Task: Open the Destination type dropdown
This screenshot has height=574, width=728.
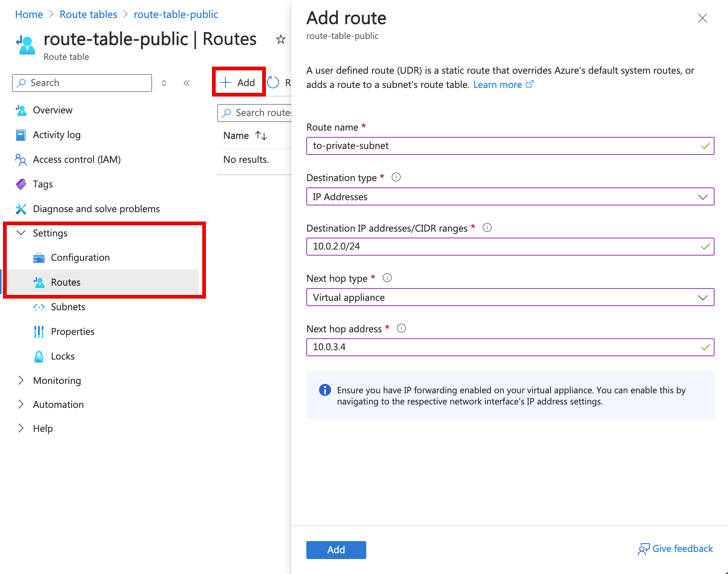Action: click(509, 197)
